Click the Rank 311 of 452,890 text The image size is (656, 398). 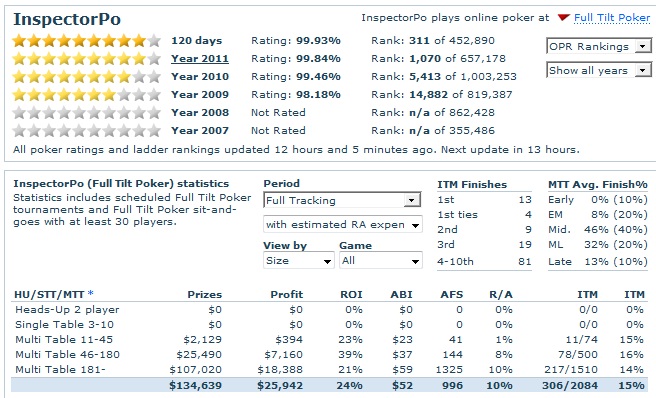(x=433, y=41)
